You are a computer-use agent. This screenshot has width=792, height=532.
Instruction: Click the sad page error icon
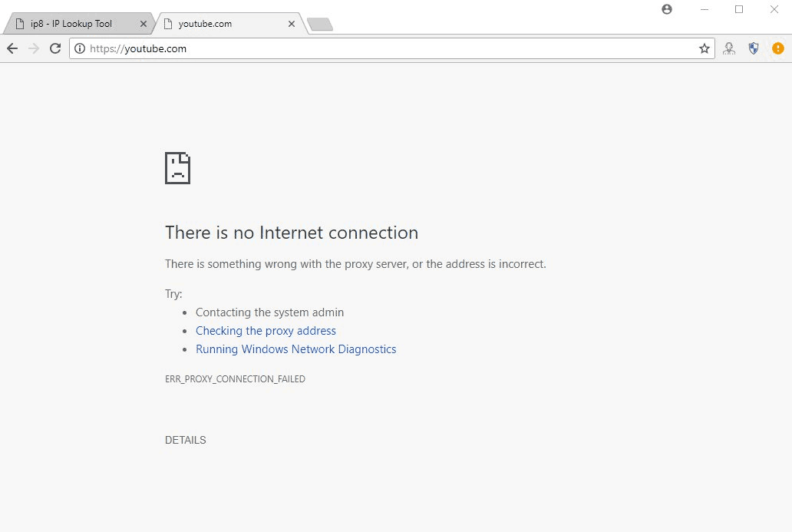coord(178,168)
